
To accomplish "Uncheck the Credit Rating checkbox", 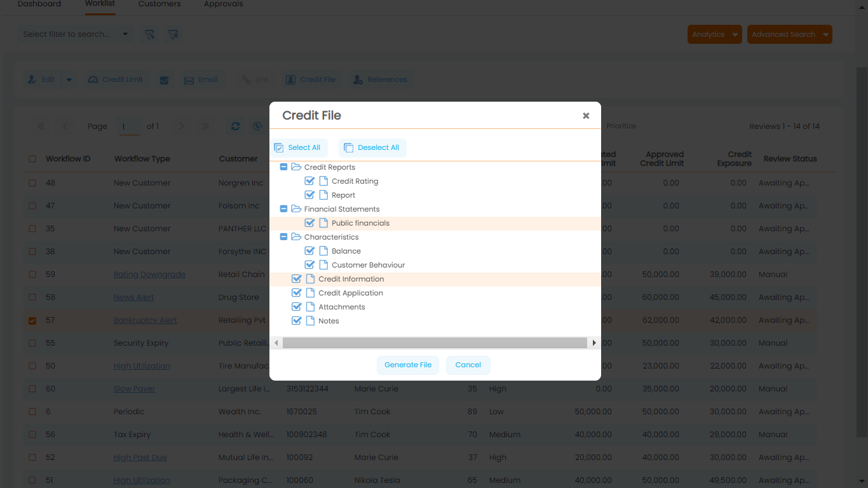I will pos(310,181).
